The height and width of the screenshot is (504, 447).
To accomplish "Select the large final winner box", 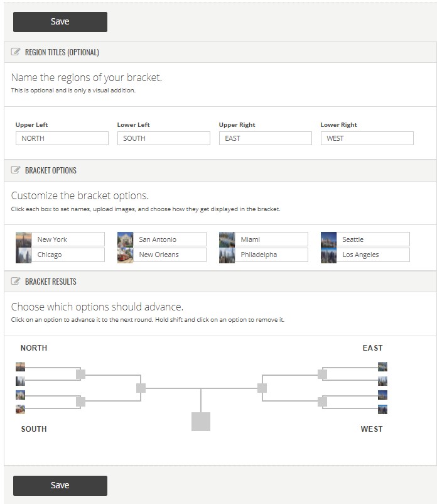I will [x=201, y=422].
